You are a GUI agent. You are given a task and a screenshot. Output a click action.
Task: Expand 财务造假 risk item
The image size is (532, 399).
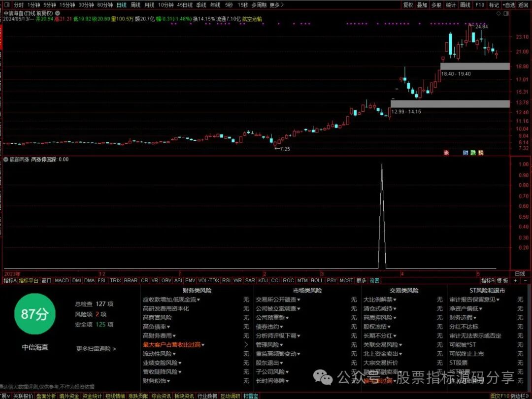click(463, 318)
